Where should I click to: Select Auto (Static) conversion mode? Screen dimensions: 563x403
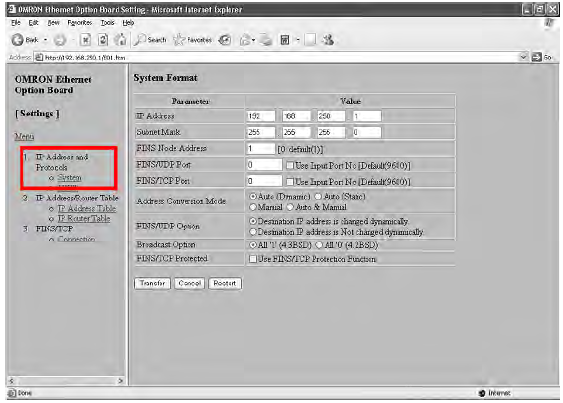point(318,197)
